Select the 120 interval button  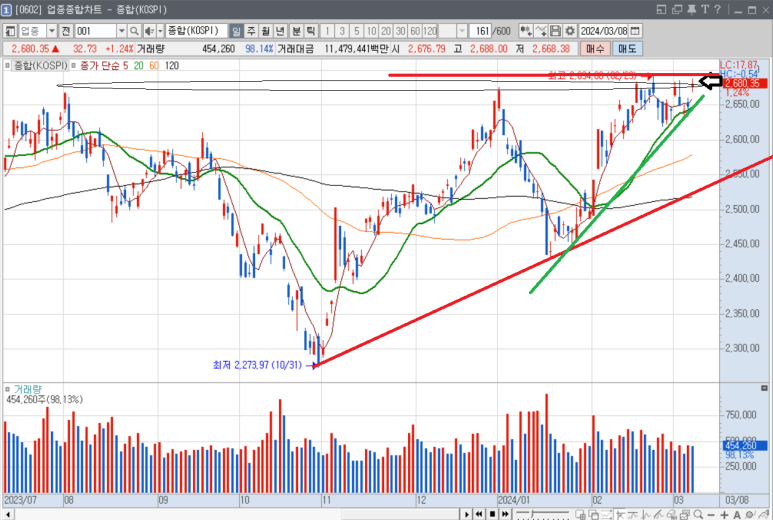pos(430,31)
